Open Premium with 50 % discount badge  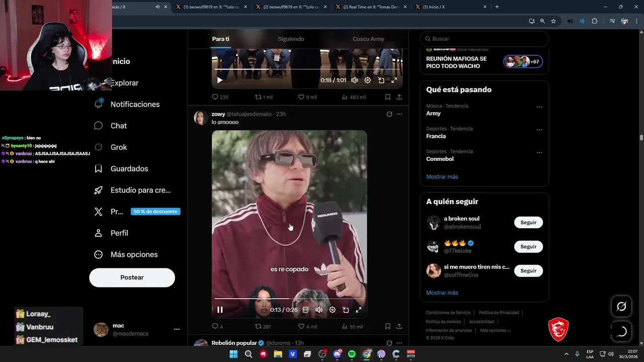(x=137, y=212)
